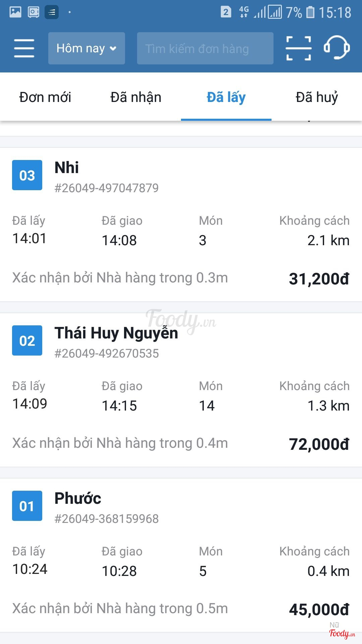Screen dimensions: 362x644
Task: Open the hamburger navigation menu
Action: point(24,48)
